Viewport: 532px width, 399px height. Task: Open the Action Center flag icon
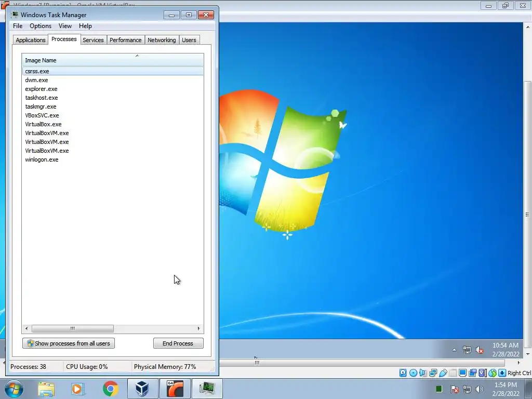(x=454, y=389)
